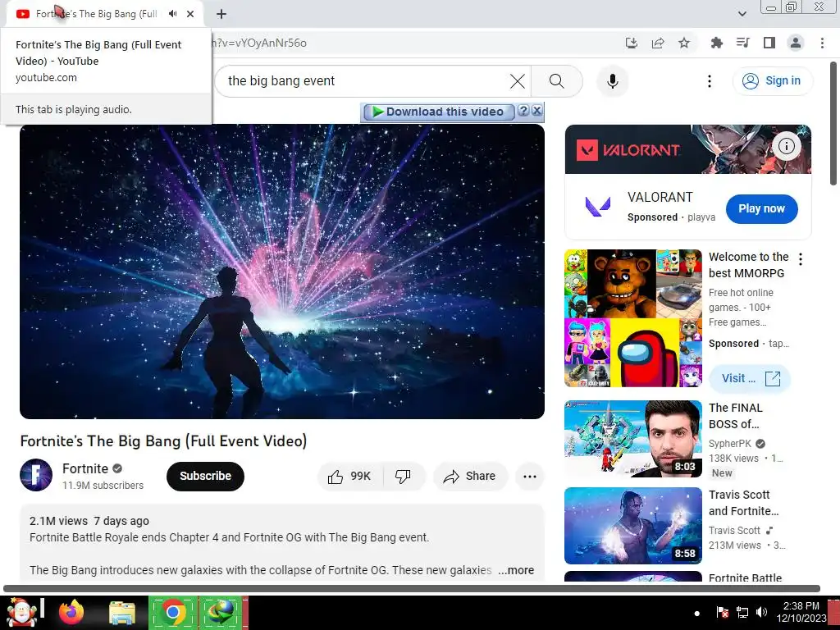Open the system volume tray icon

coord(761,612)
